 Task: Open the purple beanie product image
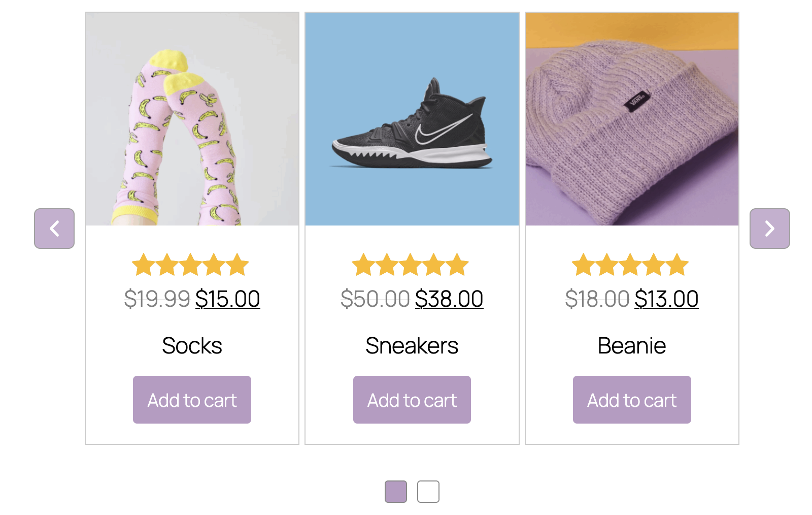(632, 119)
